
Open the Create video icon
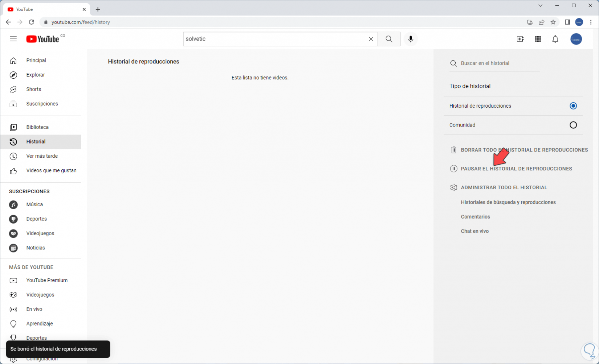[x=521, y=39]
